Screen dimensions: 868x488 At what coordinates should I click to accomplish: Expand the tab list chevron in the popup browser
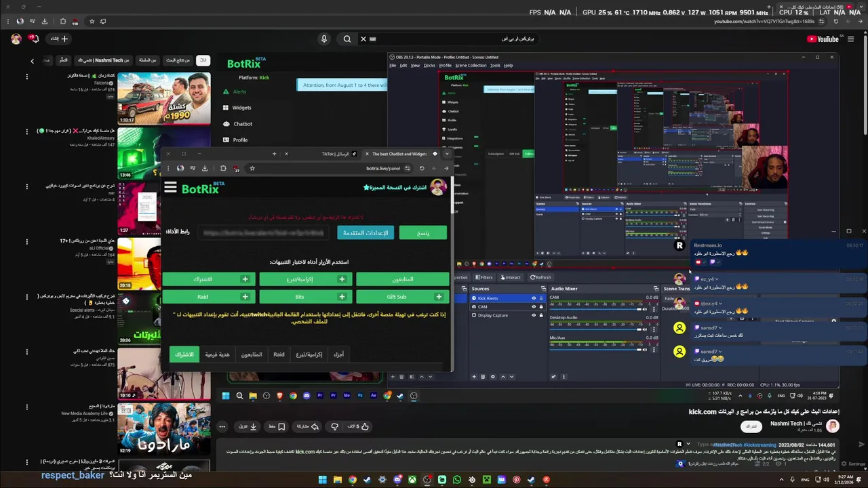[x=446, y=154]
